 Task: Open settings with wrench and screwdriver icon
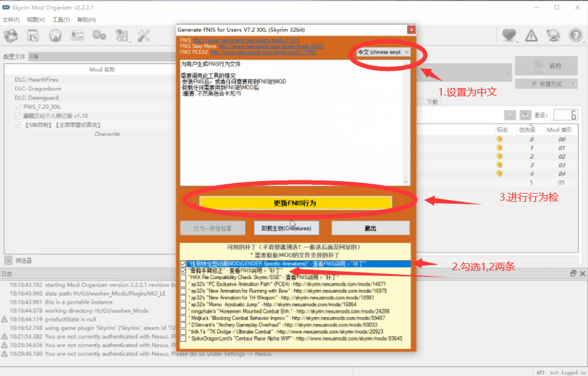[144, 35]
